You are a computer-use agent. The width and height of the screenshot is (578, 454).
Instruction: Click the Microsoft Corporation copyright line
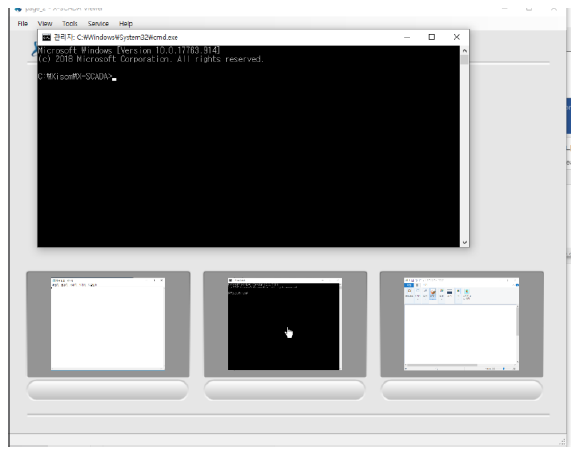point(151,59)
